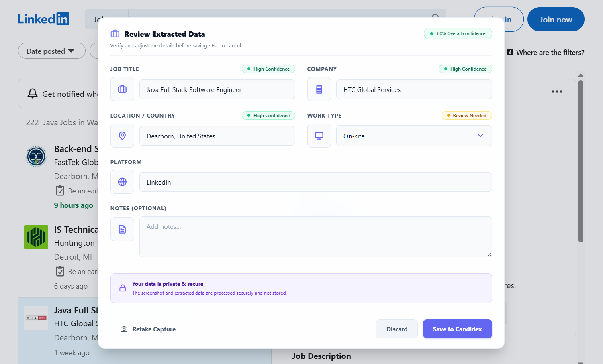The height and width of the screenshot is (364, 603).
Task: Edit the Job Title field text
Action: point(217,89)
